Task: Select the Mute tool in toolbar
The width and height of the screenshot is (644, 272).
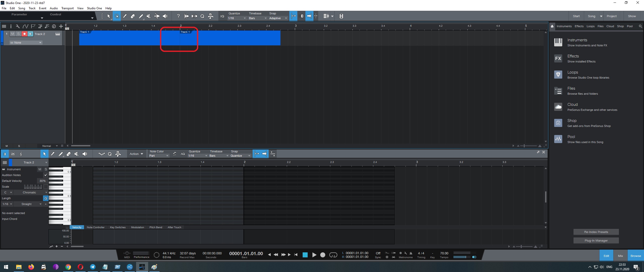Action: coord(149,16)
